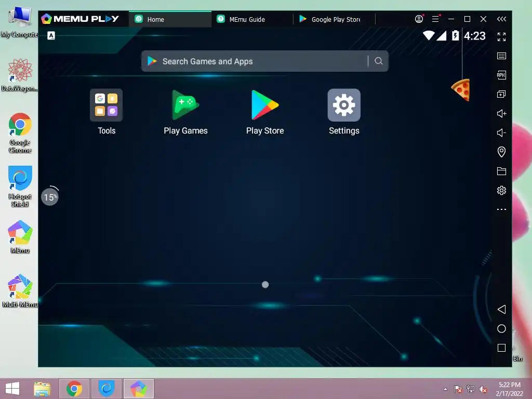
Task: Increase volume with speaker plus icon
Action: [501, 113]
